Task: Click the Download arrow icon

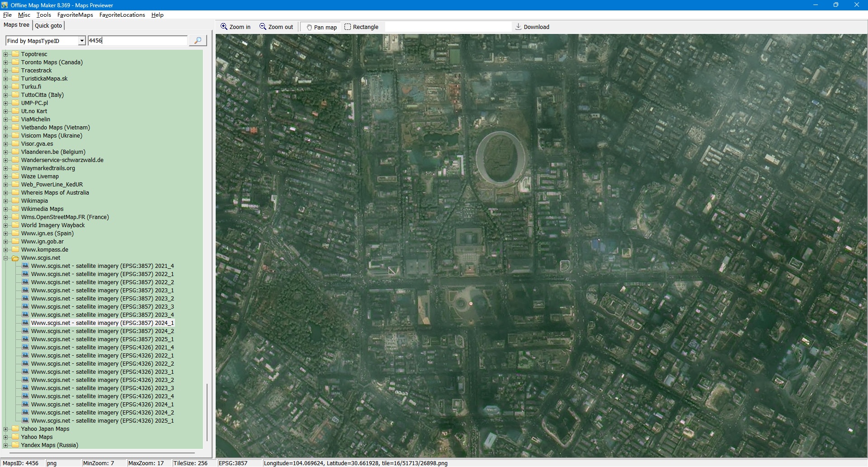Action: (519, 27)
